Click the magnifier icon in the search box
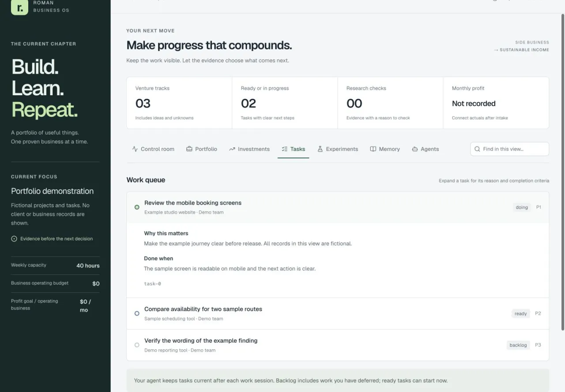565x392 pixels. (477, 149)
